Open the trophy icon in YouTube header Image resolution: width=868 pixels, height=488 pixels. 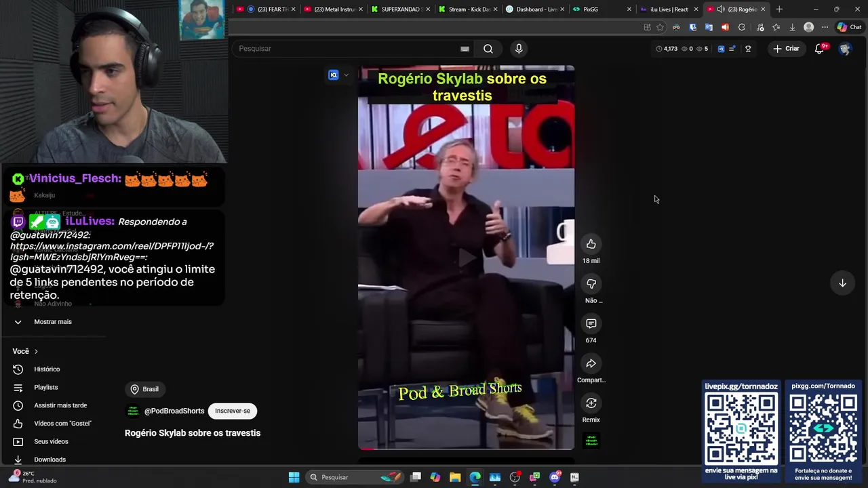point(748,49)
